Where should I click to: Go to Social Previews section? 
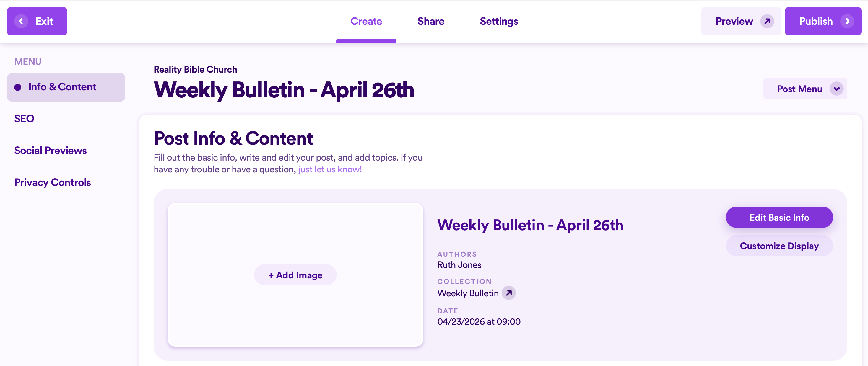pyautogui.click(x=51, y=151)
